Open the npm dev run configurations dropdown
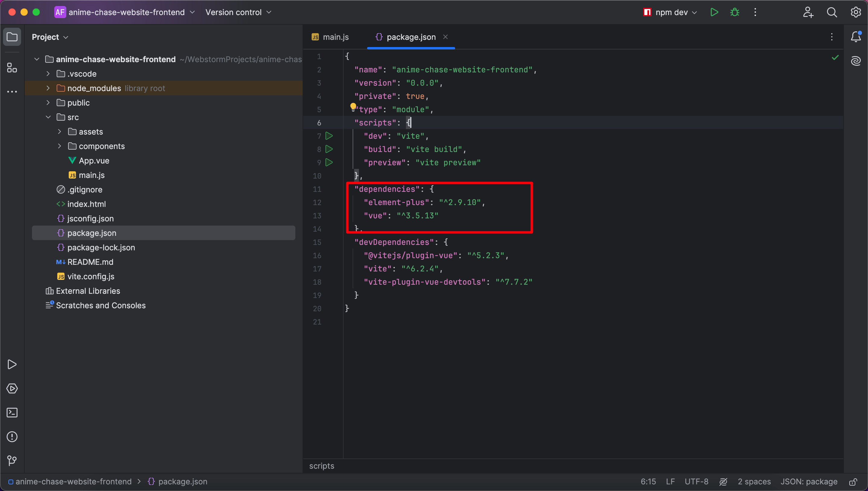 pyautogui.click(x=694, y=12)
